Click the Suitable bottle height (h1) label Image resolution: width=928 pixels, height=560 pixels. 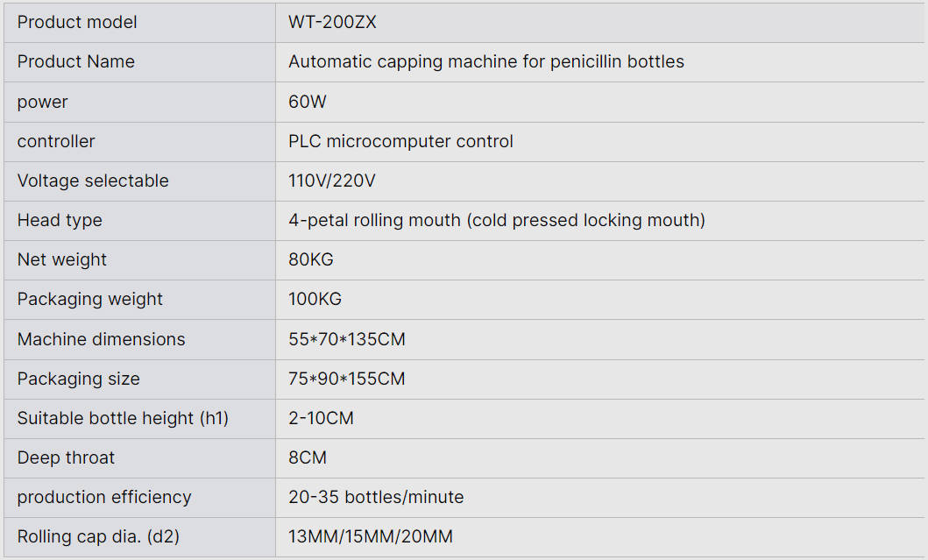pyautogui.click(x=123, y=418)
